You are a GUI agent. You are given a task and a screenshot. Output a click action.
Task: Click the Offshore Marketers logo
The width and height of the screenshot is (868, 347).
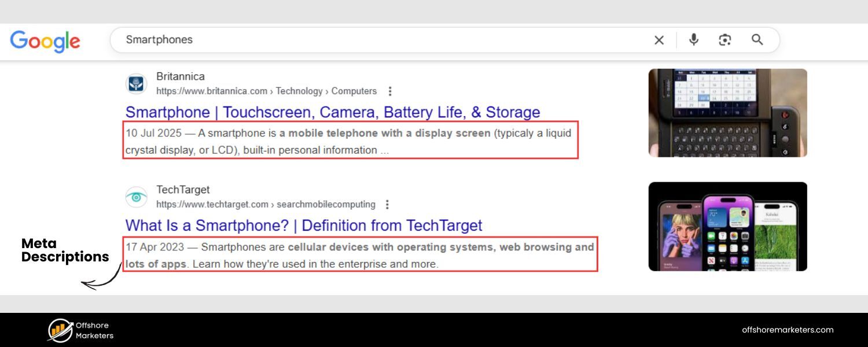80,330
